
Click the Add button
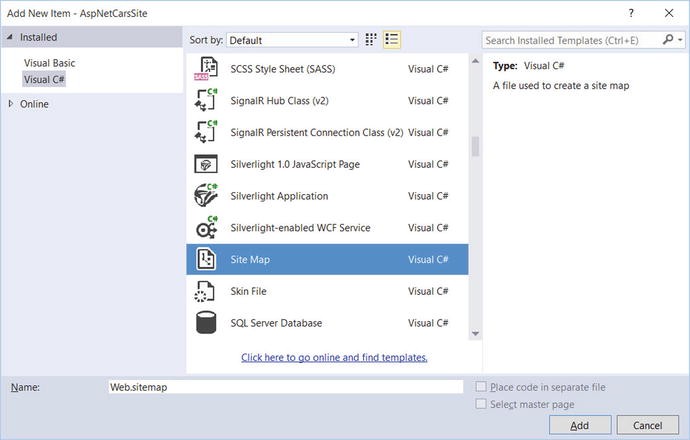coord(580,425)
